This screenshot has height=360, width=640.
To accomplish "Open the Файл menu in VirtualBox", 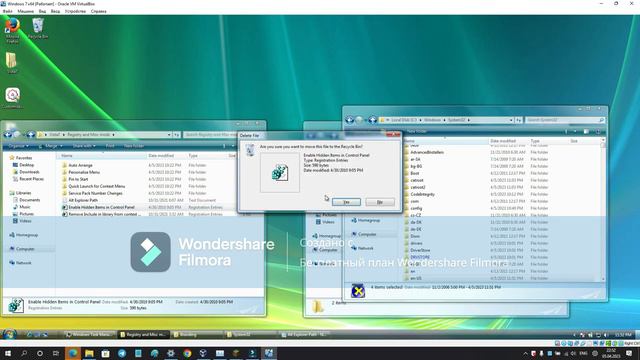I will coord(7,11).
